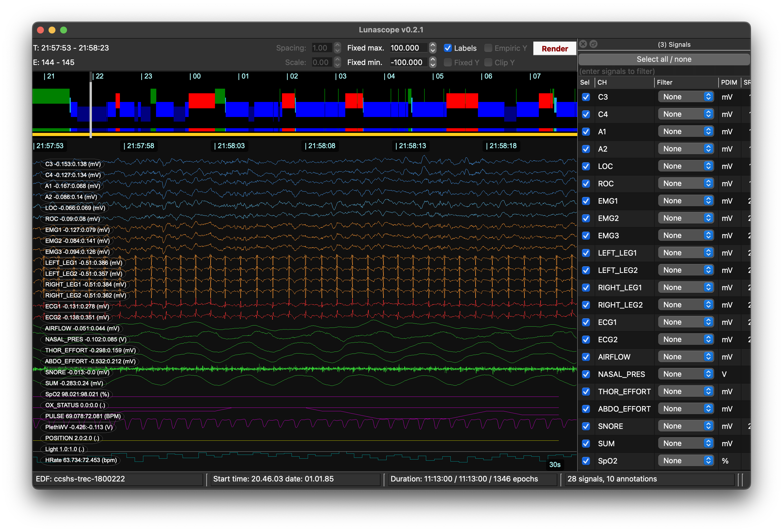Open the filter dropdown for EMG1
This screenshot has height=532, width=783.
point(686,200)
